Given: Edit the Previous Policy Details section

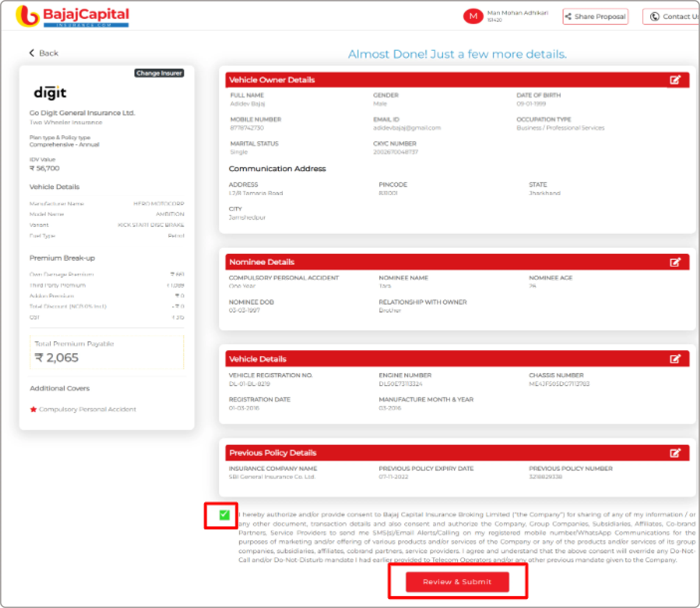Looking at the screenshot, I should point(675,453).
